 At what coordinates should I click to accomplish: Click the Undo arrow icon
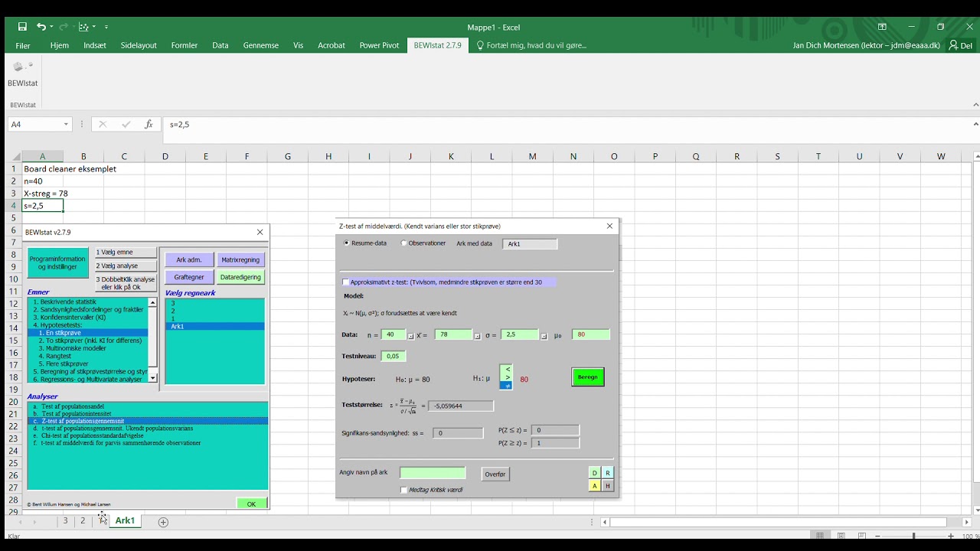(x=41, y=27)
